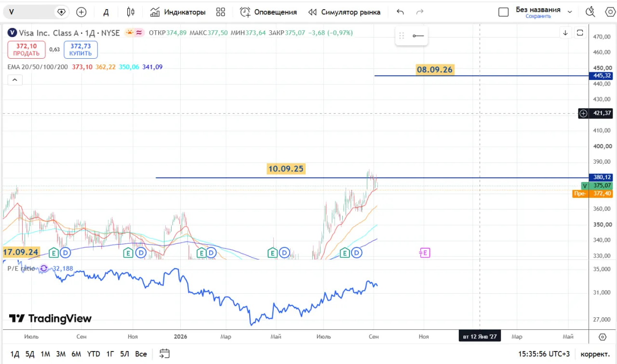This screenshot has height=364, width=617.
Task: Click the Visa logo in chart legend
Action: (x=12, y=33)
